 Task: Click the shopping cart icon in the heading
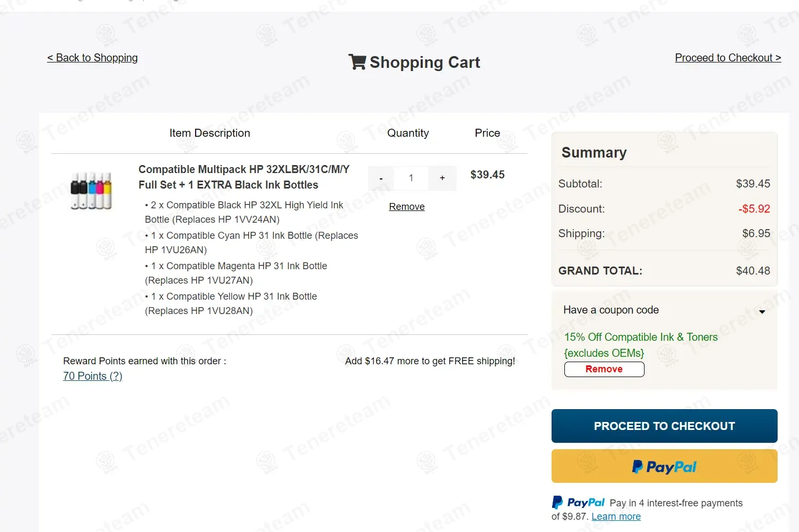tap(357, 62)
